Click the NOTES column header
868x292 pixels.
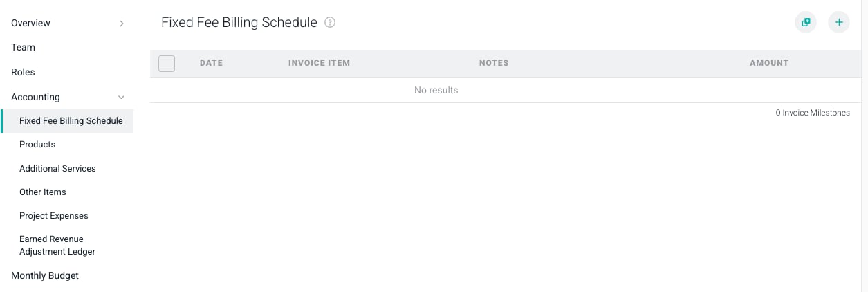click(494, 63)
